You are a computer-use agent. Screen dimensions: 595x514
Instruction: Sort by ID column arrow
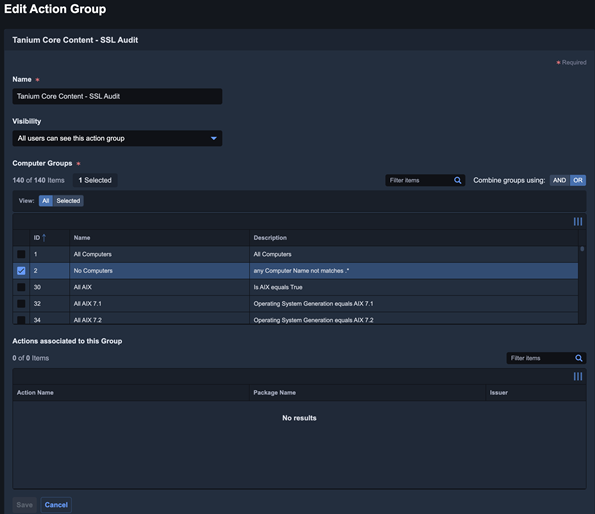[44, 238]
